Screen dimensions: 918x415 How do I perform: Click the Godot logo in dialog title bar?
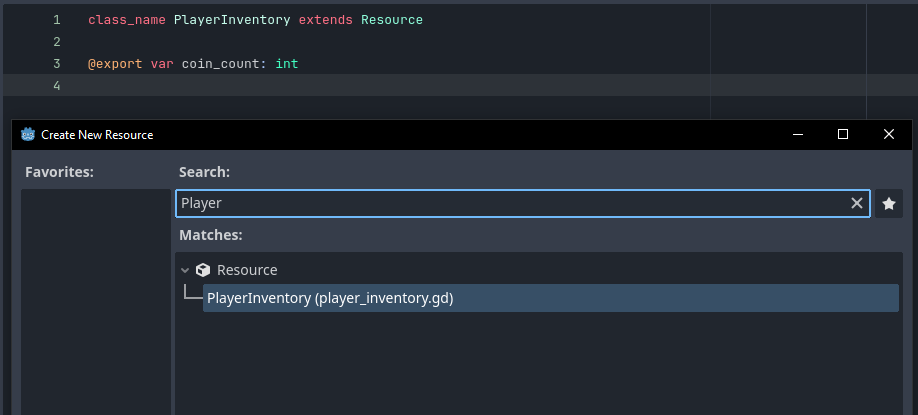28,135
